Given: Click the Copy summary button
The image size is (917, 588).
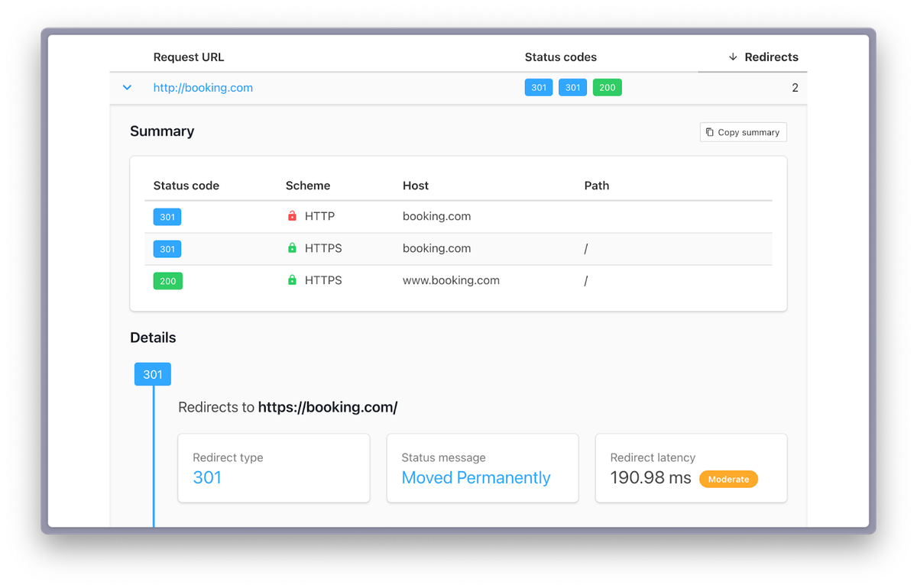Looking at the screenshot, I should point(743,132).
